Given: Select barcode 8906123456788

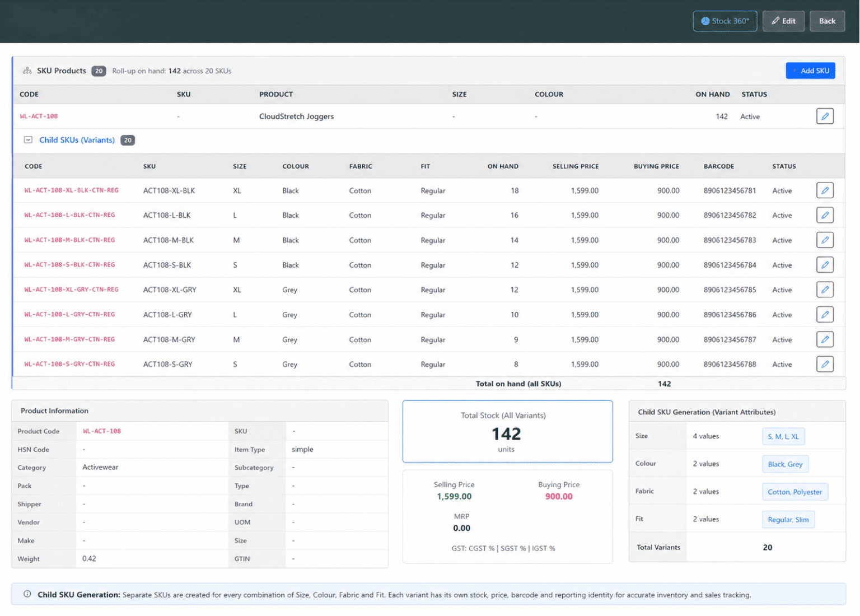Looking at the screenshot, I should [730, 364].
